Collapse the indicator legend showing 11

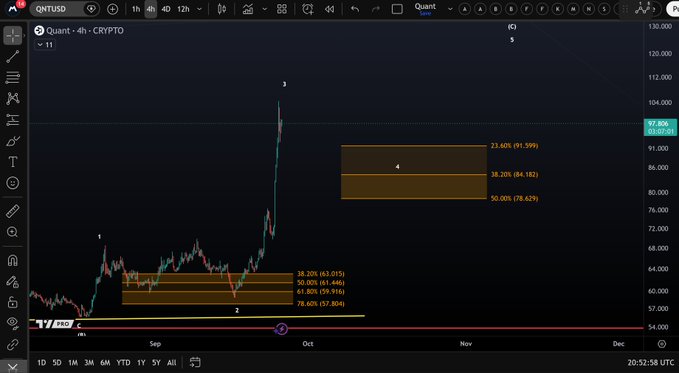[x=45, y=45]
